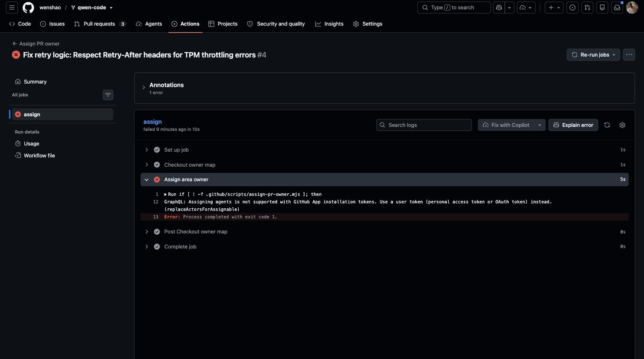Open Copilot dropdown arrow in header
The width and height of the screenshot is (644, 359).
(x=509, y=8)
